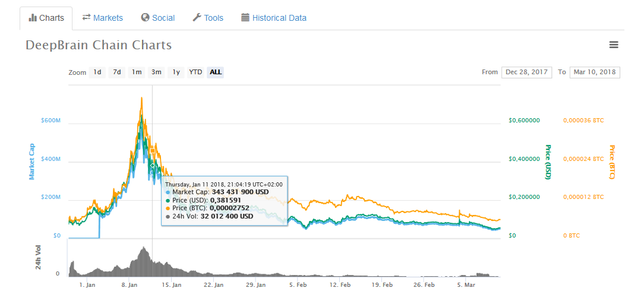Click the bar chart icon on Charts tab
Viewport: 644px width, 291px height.
33,18
